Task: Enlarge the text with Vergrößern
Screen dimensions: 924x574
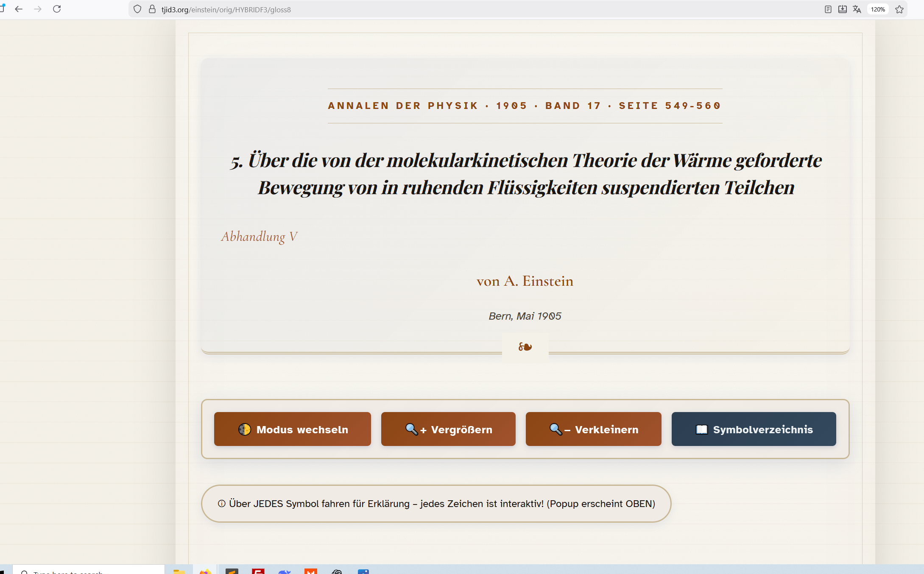Action: coord(448,429)
